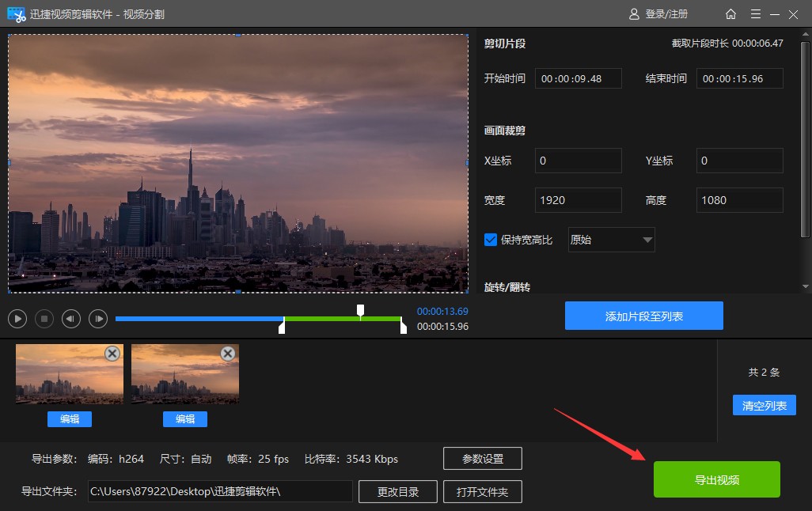This screenshot has width=812, height=511.
Task: Click 更改目录 to change folder
Action: pos(397,491)
